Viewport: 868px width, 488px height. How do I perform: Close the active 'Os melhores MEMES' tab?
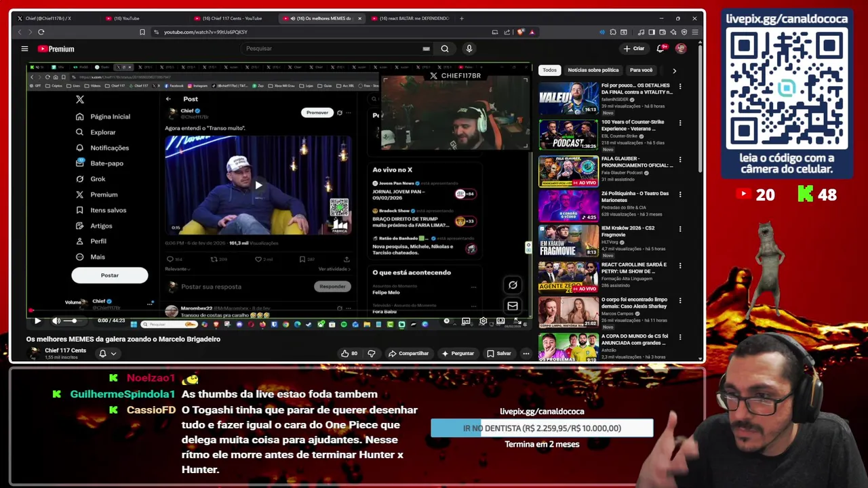coord(359,18)
